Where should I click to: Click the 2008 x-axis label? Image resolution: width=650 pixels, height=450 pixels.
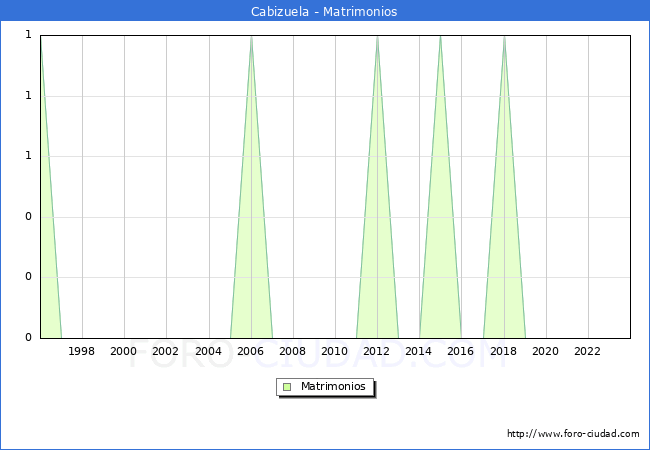point(293,351)
